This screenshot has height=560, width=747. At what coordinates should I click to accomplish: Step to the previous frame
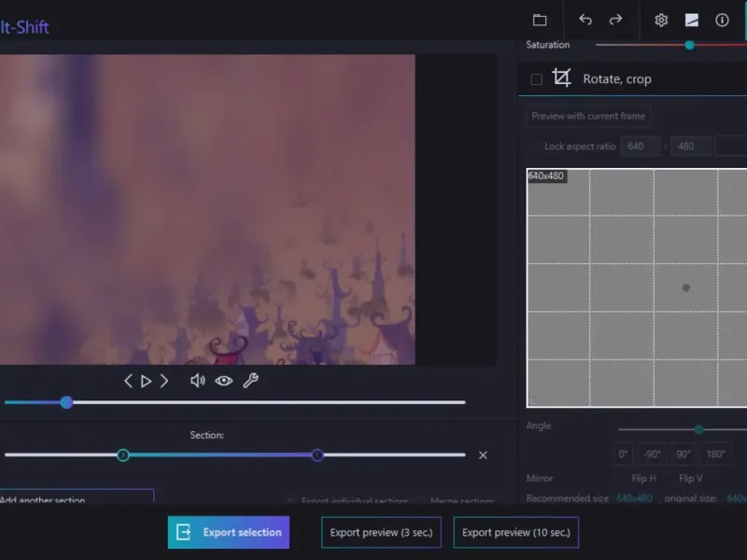point(128,381)
